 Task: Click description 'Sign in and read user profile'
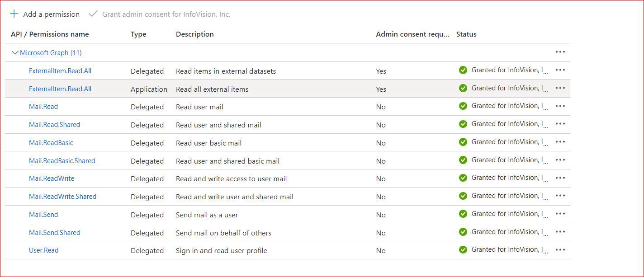pos(222,251)
